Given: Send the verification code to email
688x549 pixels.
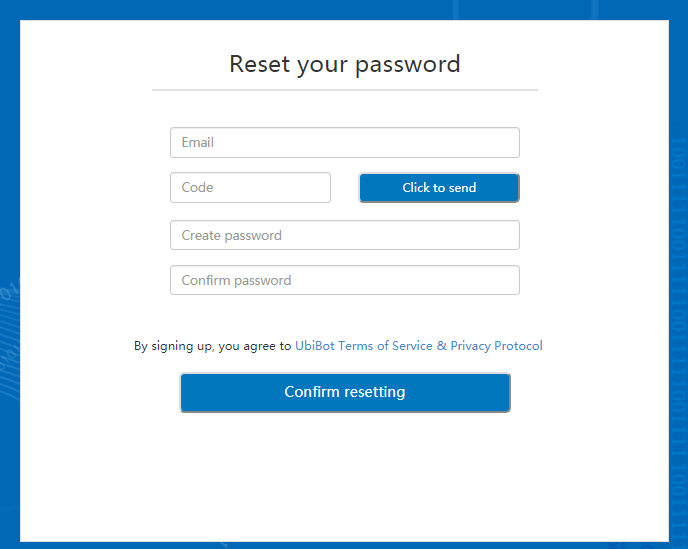Looking at the screenshot, I should 439,188.
